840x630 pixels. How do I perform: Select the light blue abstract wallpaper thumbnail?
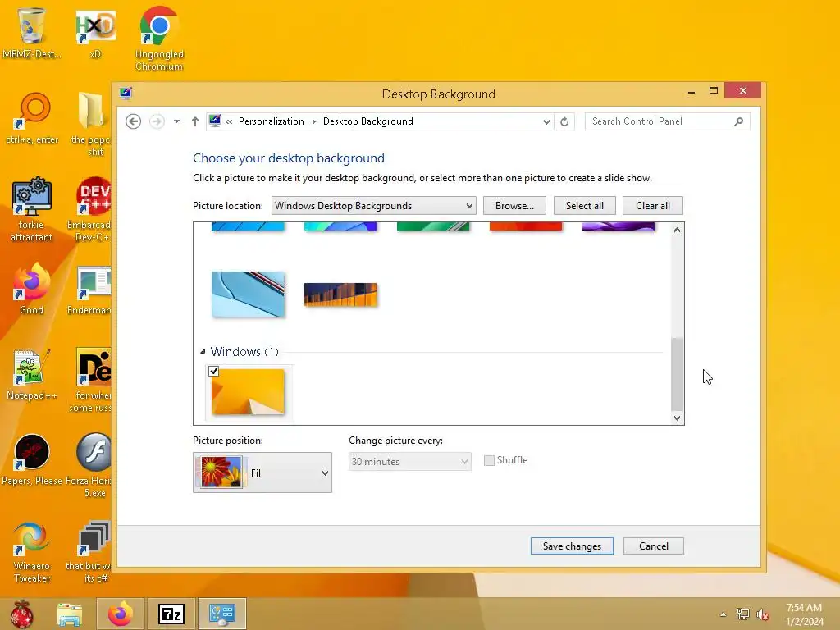click(x=248, y=294)
